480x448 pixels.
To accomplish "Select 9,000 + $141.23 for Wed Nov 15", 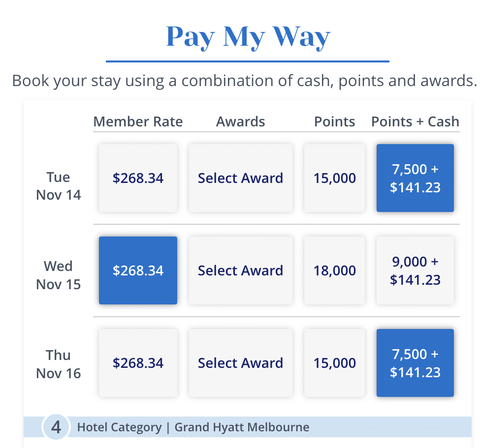I will (415, 270).
